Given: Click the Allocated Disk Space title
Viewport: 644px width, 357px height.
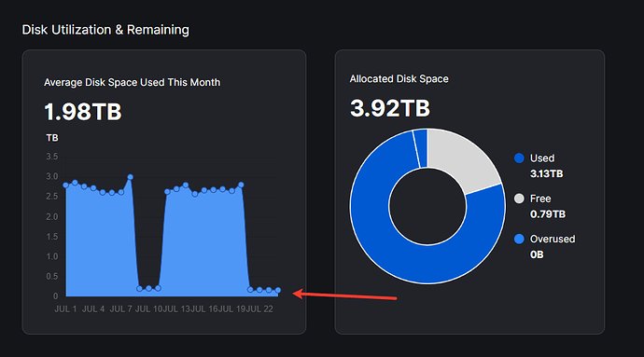Looking at the screenshot, I should tap(399, 79).
